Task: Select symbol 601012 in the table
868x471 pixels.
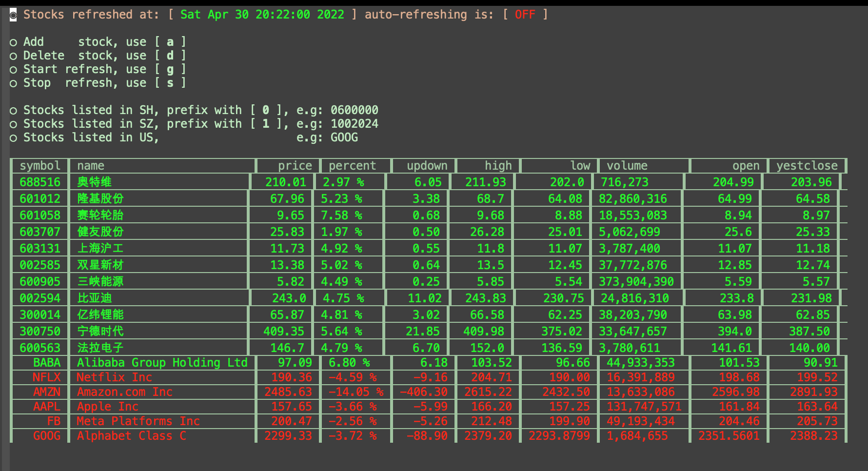Action: pos(40,199)
